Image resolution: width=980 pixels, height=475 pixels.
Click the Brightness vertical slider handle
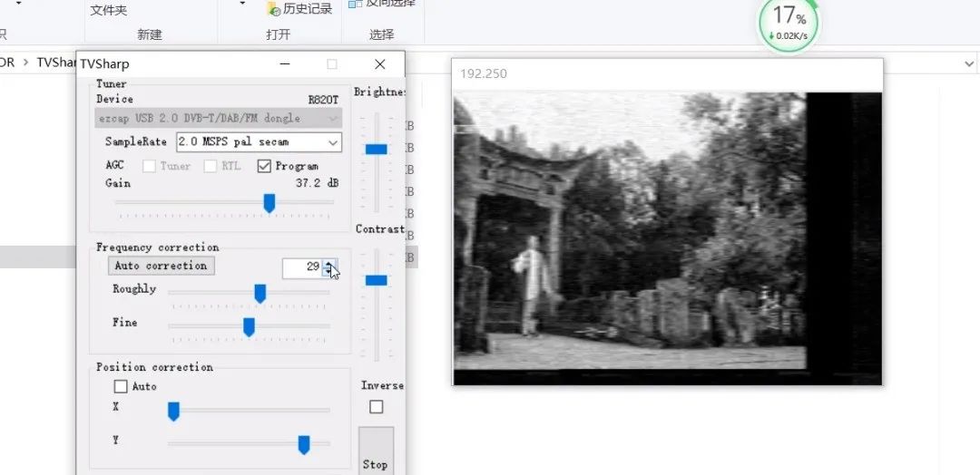377,150
